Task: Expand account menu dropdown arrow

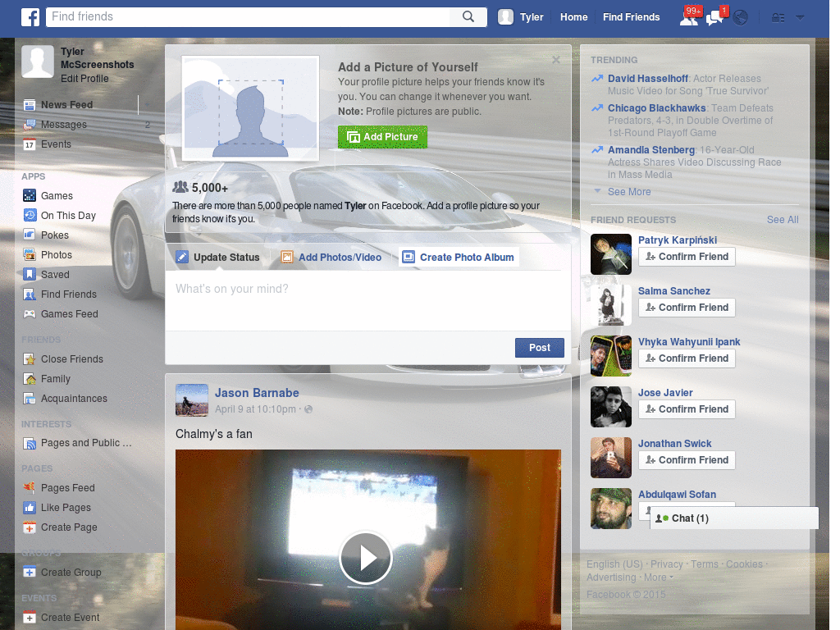Action: 800,18
